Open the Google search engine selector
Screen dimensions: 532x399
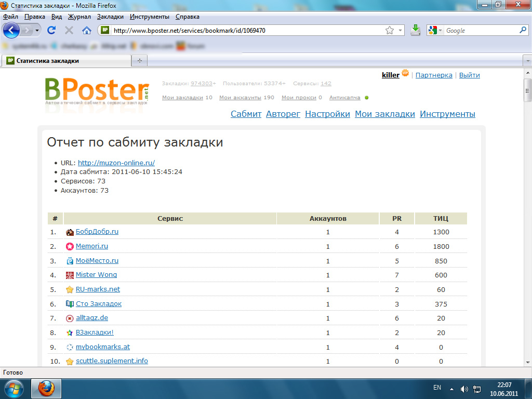[435, 31]
